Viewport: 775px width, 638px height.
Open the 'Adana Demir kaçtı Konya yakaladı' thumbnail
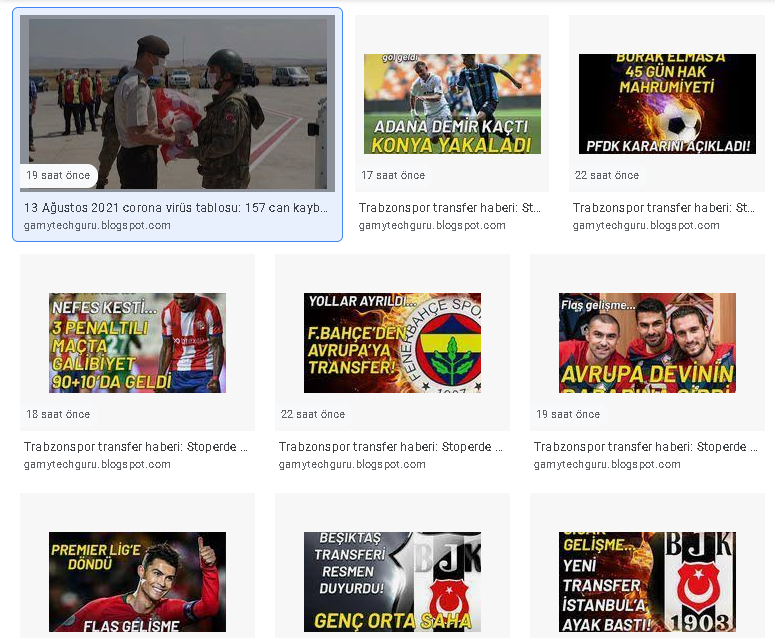tap(452, 104)
